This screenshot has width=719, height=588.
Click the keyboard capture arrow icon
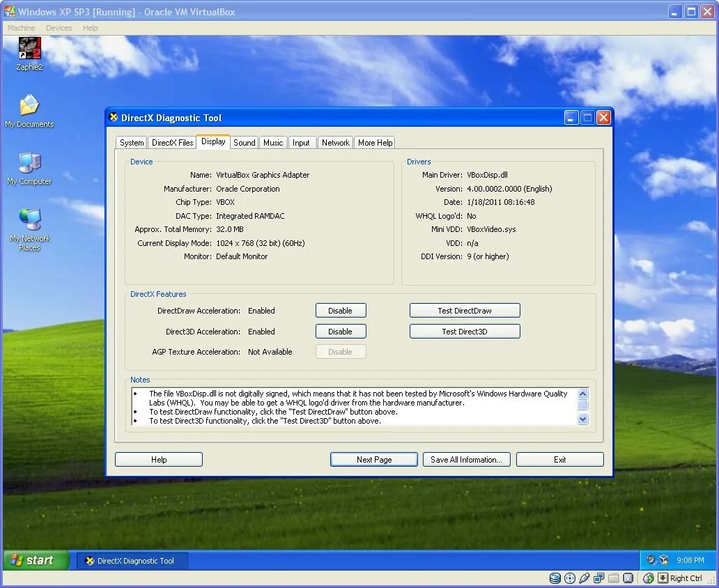pos(663,578)
